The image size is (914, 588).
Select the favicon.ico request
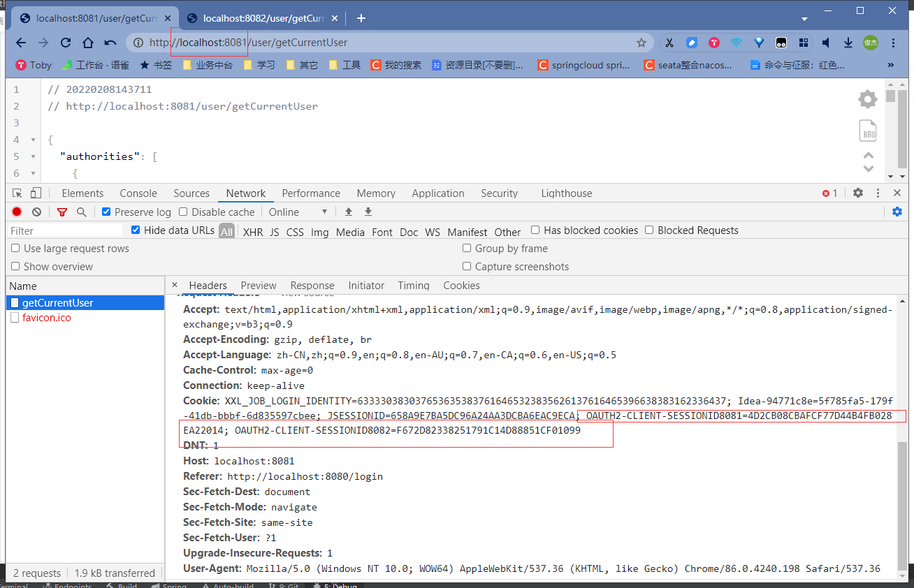click(47, 318)
